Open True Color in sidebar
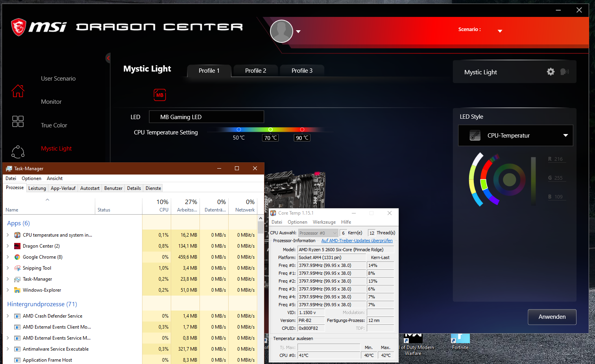 [54, 125]
